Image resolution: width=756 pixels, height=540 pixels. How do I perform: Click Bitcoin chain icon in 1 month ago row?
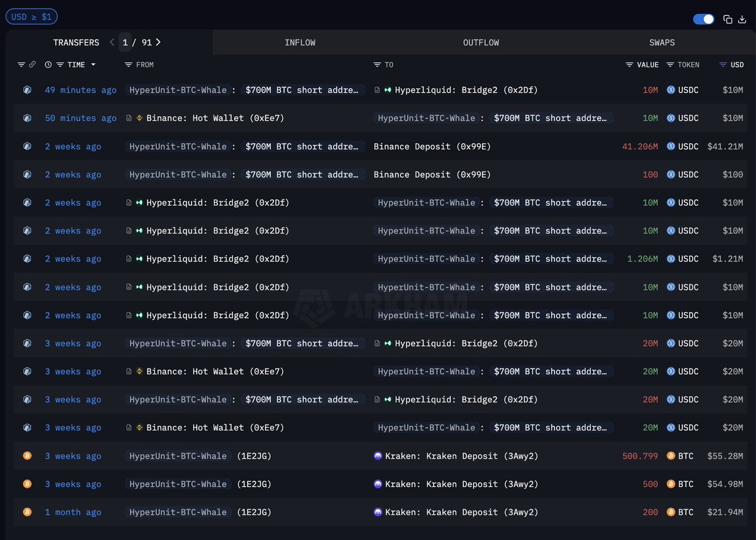point(27,512)
